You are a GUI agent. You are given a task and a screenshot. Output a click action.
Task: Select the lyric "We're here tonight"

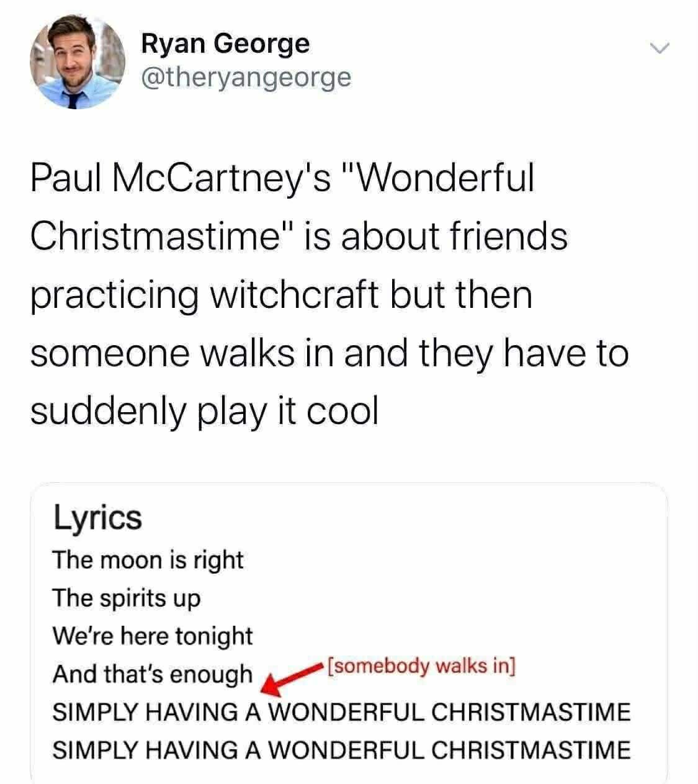[x=153, y=636]
